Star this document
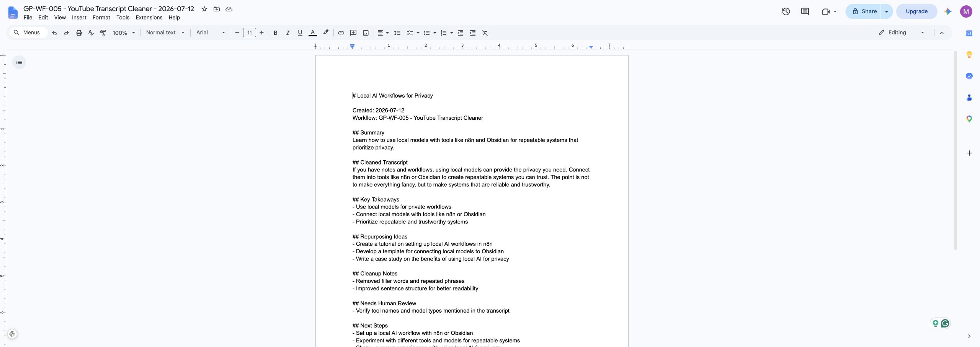 (x=204, y=9)
